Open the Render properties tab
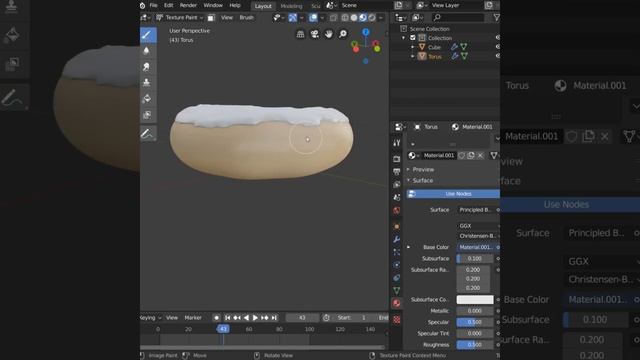Screen dimensions: 640x360 [x=397, y=158]
